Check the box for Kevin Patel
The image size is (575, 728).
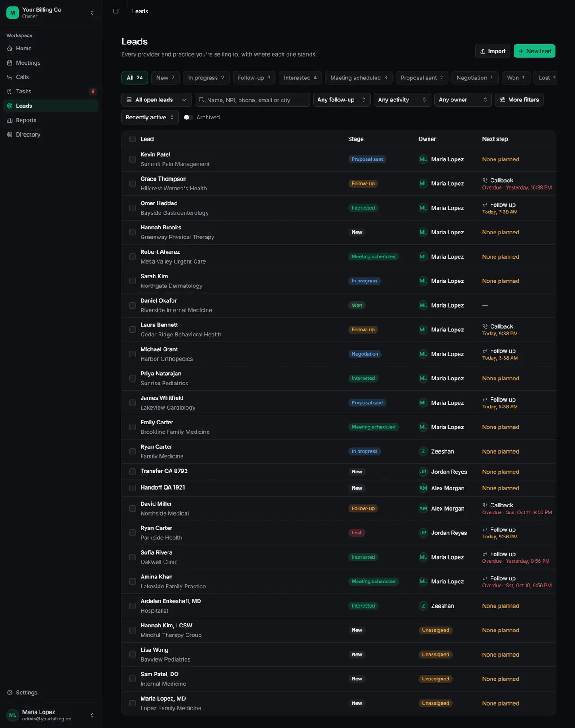[133, 159]
